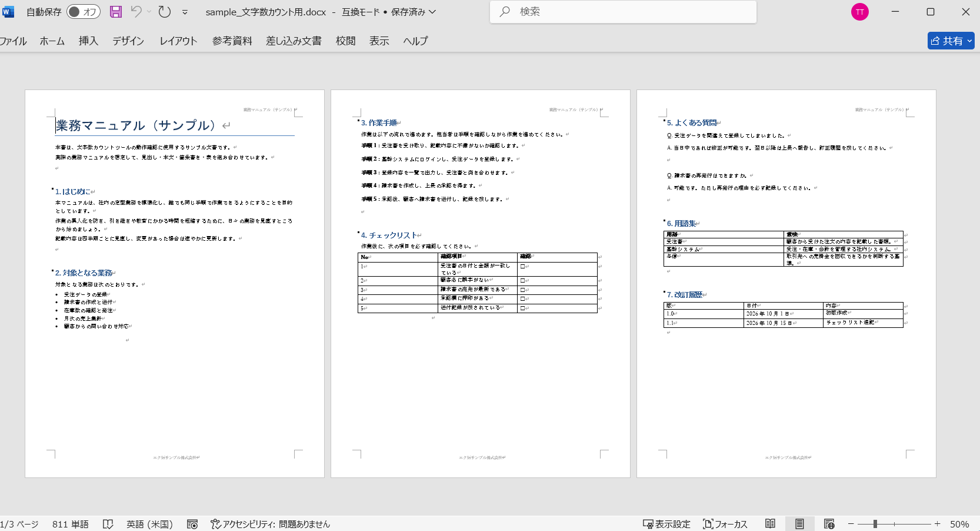Zoom in with the plus icon
The image size is (980, 531).
pos(937,524)
